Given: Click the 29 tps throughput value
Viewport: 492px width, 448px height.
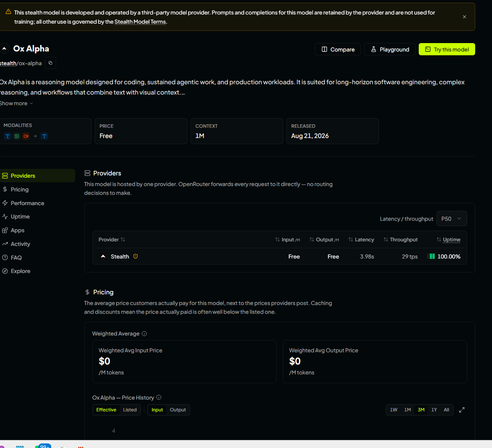Looking at the screenshot, I should 410,257.
